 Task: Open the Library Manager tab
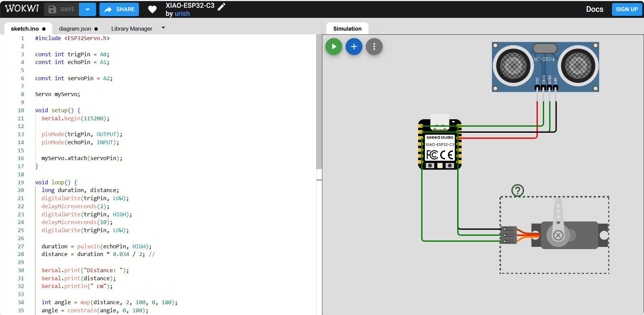pos(131,29)
